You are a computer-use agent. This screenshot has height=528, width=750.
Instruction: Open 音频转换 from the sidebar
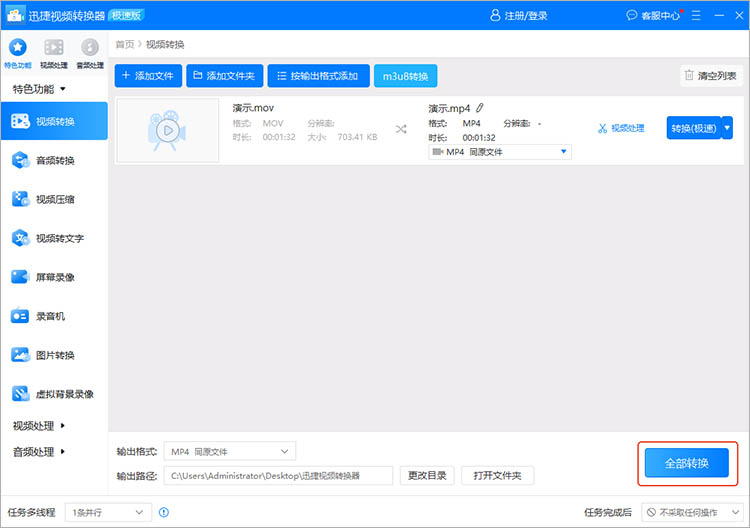coord(54,160)
